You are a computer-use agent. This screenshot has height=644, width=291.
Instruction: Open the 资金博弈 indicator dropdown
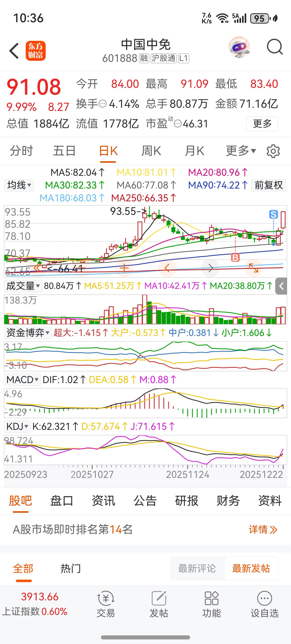point(28,333)
